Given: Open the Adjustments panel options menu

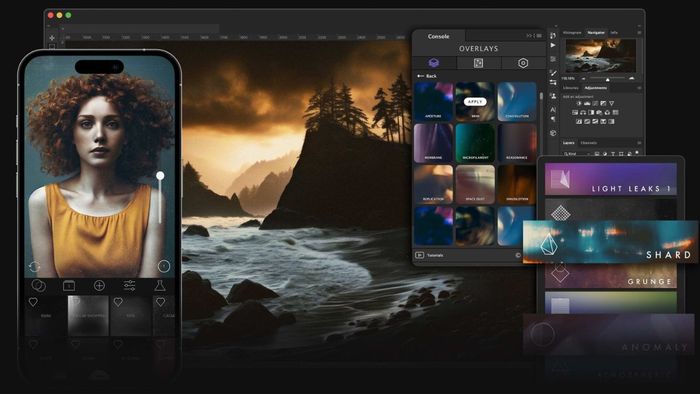Looking at the screenshot, I should tap(639, 88).
